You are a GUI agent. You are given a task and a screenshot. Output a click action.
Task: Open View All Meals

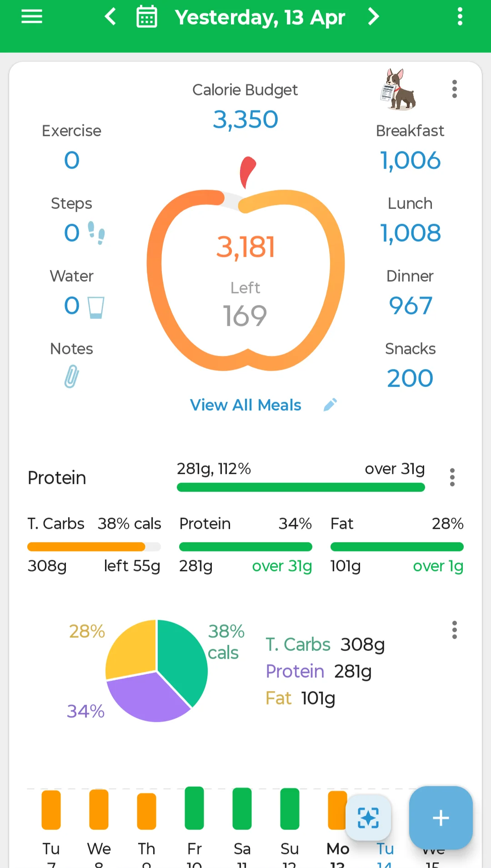pos(245,405)
